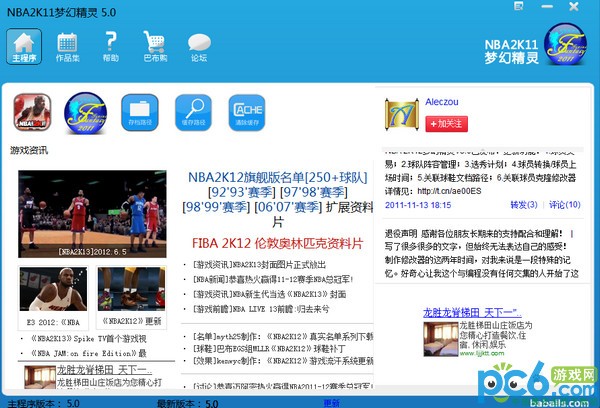This screenshot has height=408, width=600.
Task: Open NBA2K12旗舰版名单 headline
Action: coord(277,177)
